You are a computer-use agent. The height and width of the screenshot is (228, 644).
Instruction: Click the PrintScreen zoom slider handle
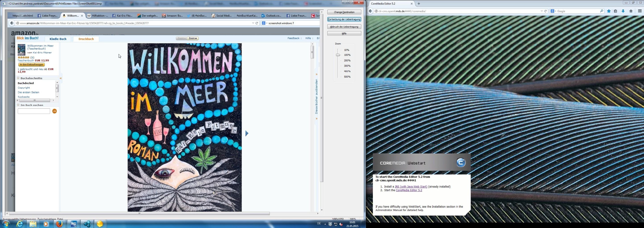click(x=338, y=55)
